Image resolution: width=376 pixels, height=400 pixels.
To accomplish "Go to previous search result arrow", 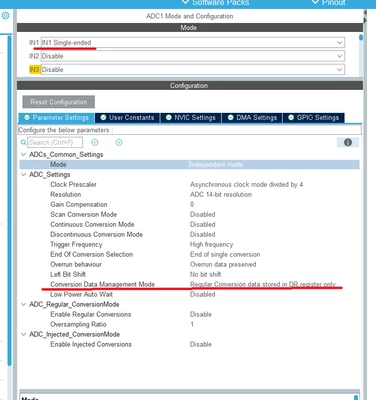I will pos(95,143).
